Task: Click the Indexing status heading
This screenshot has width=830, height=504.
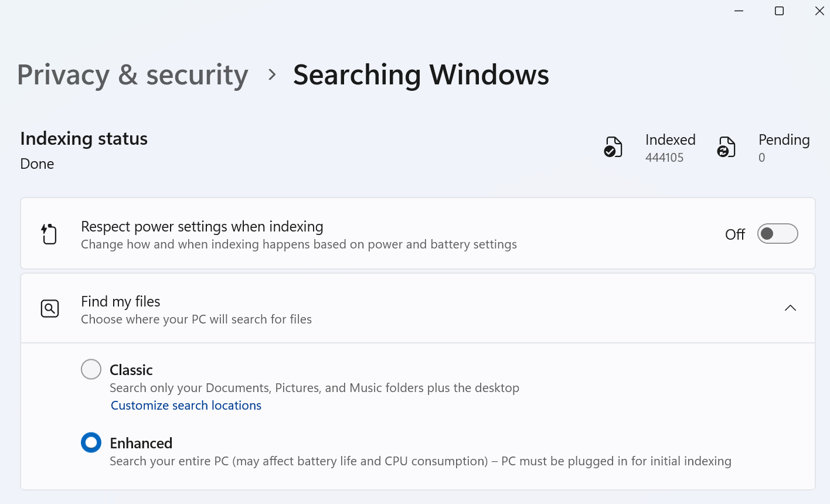Action: tap(84, 139)
